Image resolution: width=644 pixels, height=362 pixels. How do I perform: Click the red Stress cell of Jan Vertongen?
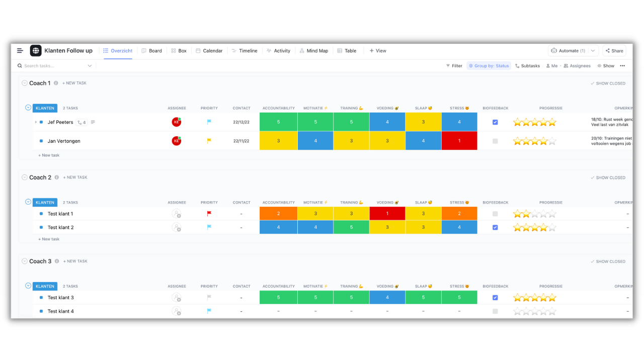click(459, 141)
